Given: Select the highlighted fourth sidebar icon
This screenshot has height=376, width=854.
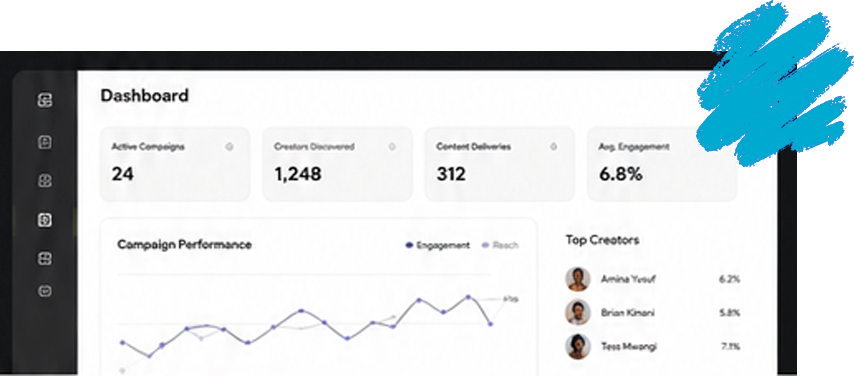Looking at the screenshot, I should click(x=45, y=220).
